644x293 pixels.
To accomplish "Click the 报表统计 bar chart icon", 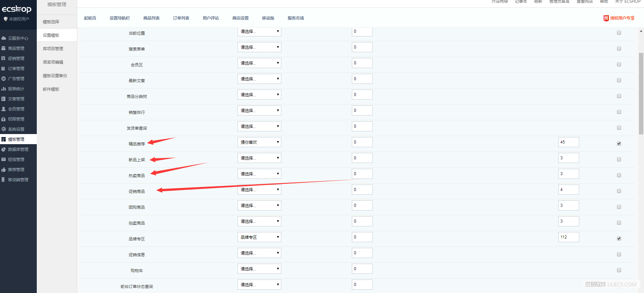I will [x=4, y=89].
